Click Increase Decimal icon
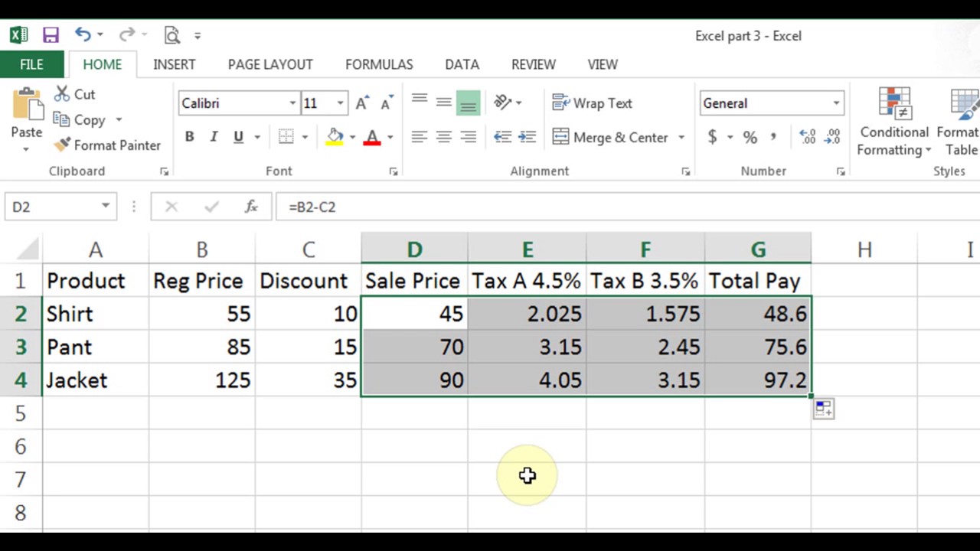The height and width of the screenshot is (551, 980). [808, 137]
